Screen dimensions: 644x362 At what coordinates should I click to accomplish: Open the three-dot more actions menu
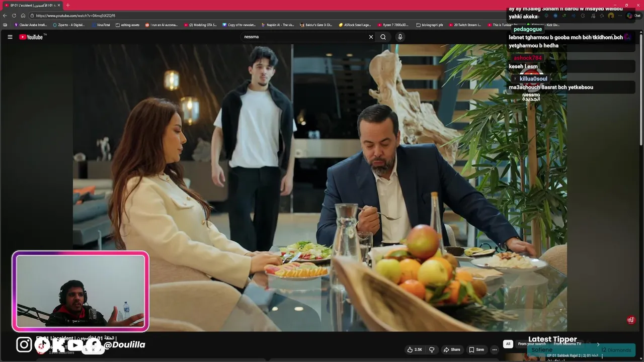pyautogui.click(x=494, y=349)
